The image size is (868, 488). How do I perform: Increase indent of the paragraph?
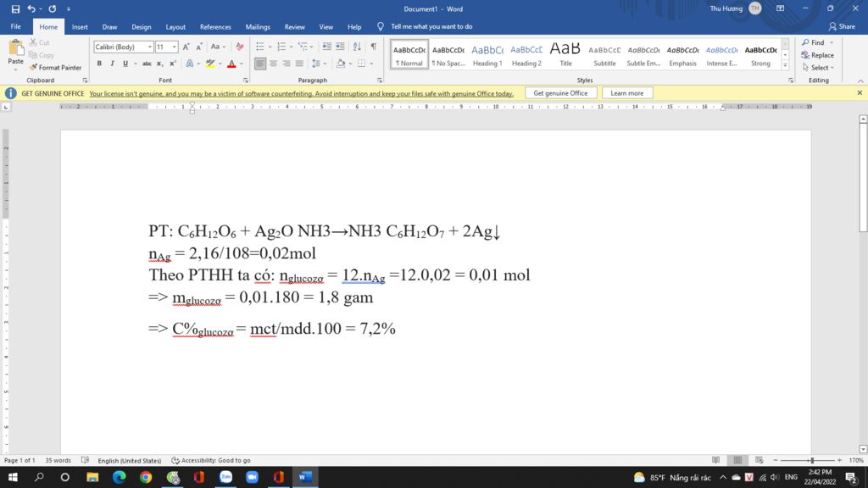[340, 47]
